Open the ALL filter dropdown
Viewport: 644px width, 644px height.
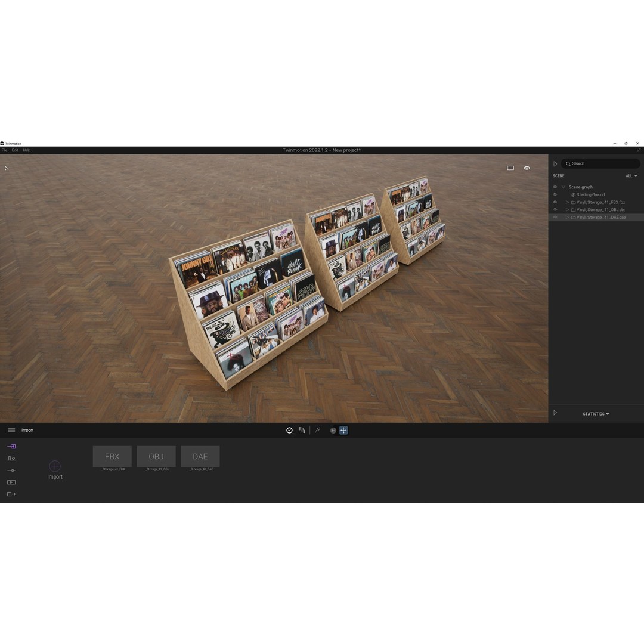pos(631,176)
